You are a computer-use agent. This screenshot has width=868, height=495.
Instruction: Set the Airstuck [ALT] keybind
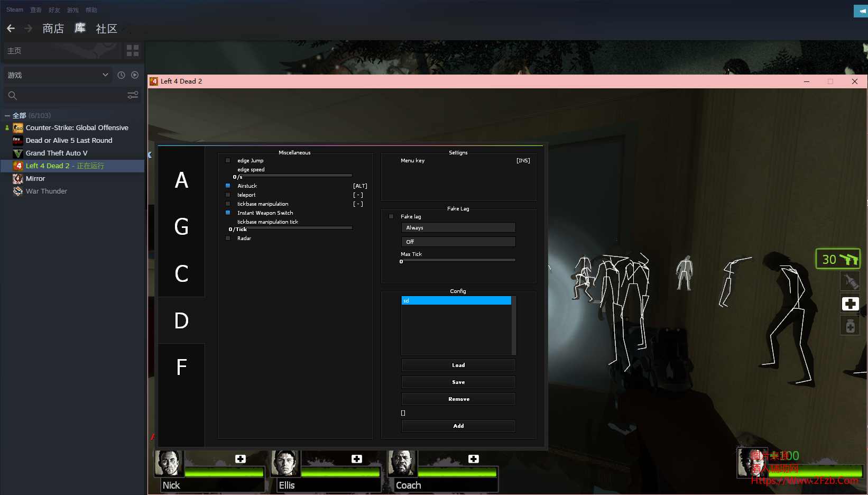(x=360, y=186)
